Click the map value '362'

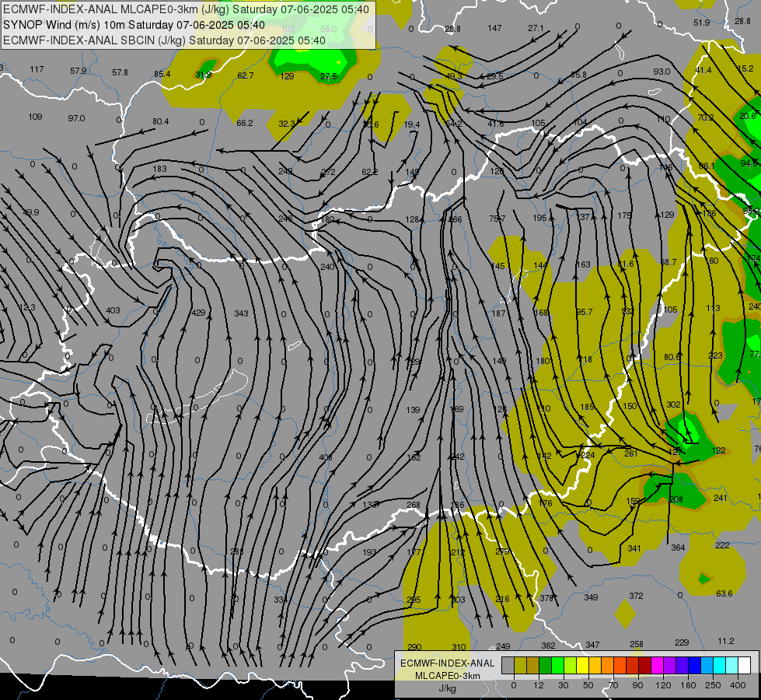pyautogui.click(x=549, y=646)
